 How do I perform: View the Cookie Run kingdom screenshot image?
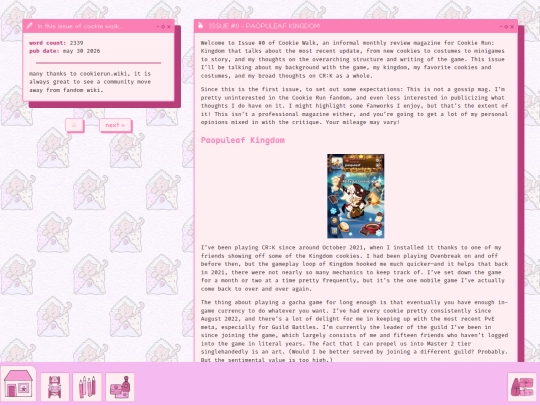[x=355, y=196]
